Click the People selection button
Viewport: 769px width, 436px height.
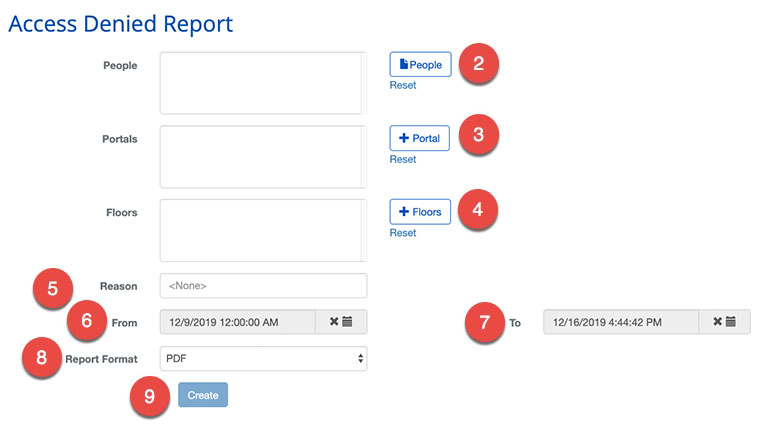pyautogui.click(x=420, y=64)
